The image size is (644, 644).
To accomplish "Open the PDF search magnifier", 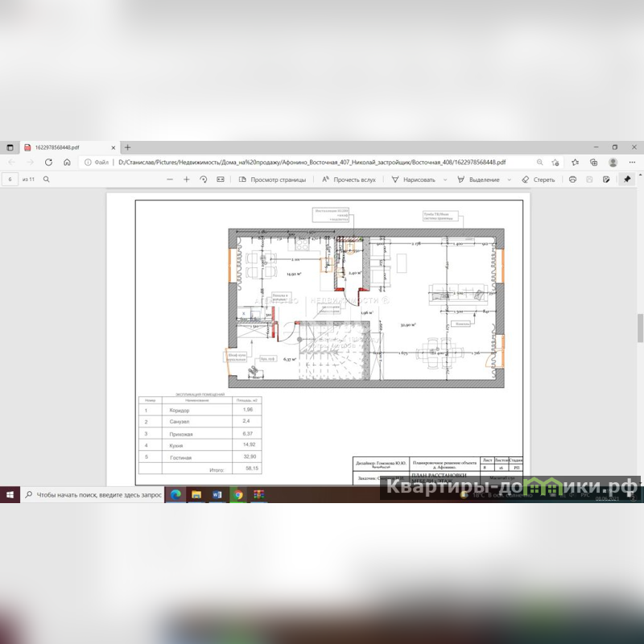I will [47, 180].
